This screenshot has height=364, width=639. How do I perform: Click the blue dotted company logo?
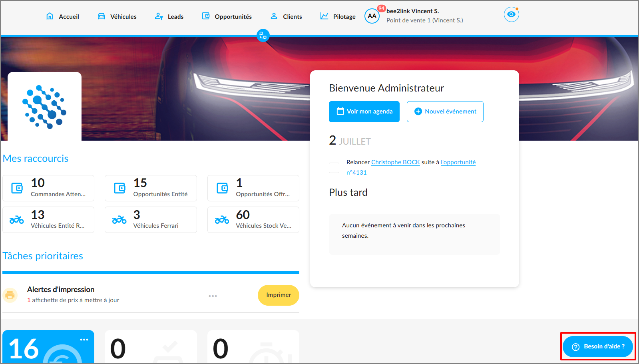point(44,107)
